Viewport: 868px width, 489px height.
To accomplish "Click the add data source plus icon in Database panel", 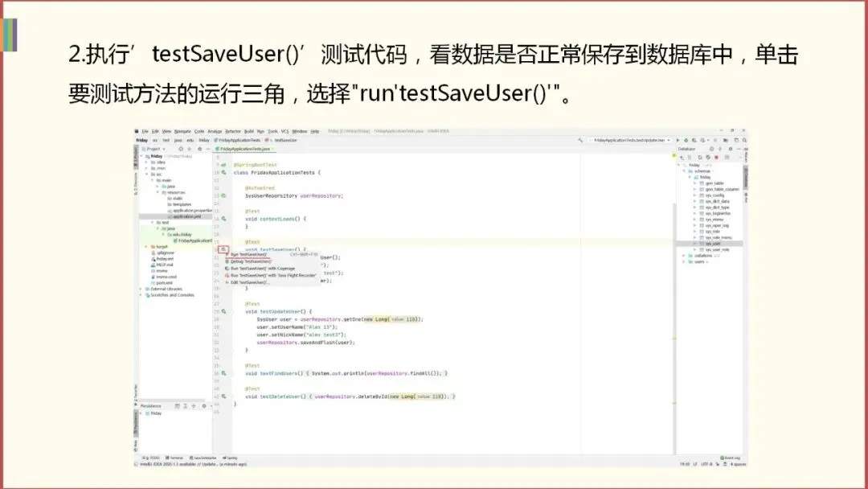I will 682,158.
